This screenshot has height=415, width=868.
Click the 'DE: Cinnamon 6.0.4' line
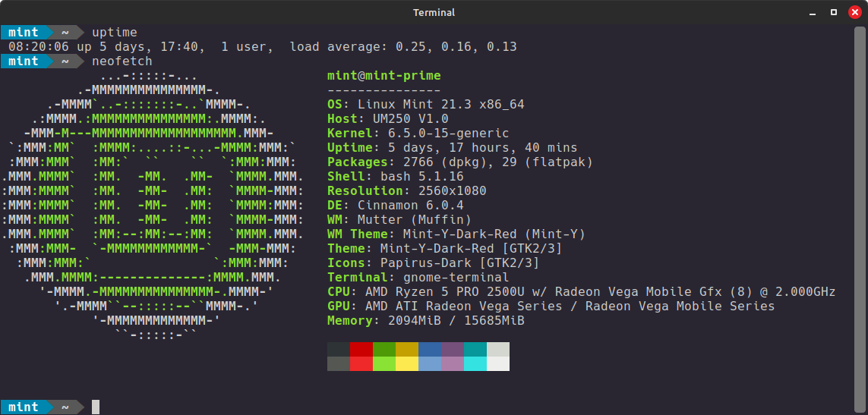coord(395,206)
